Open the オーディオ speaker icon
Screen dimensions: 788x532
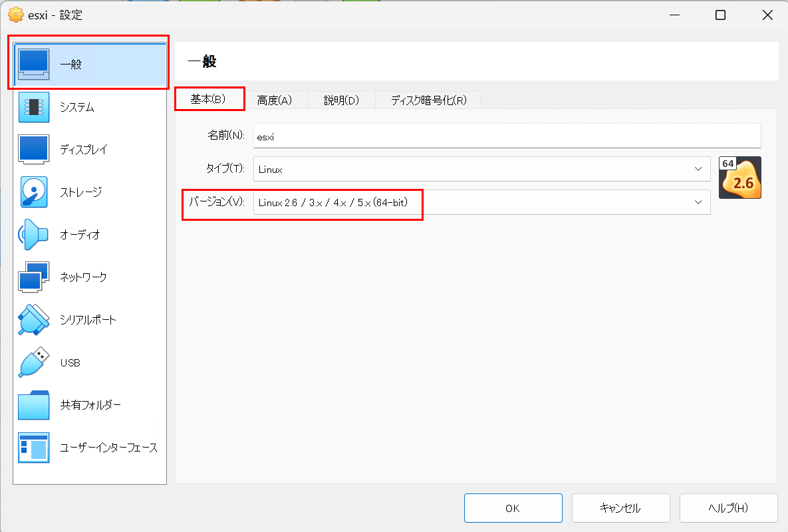click(33, 235)
